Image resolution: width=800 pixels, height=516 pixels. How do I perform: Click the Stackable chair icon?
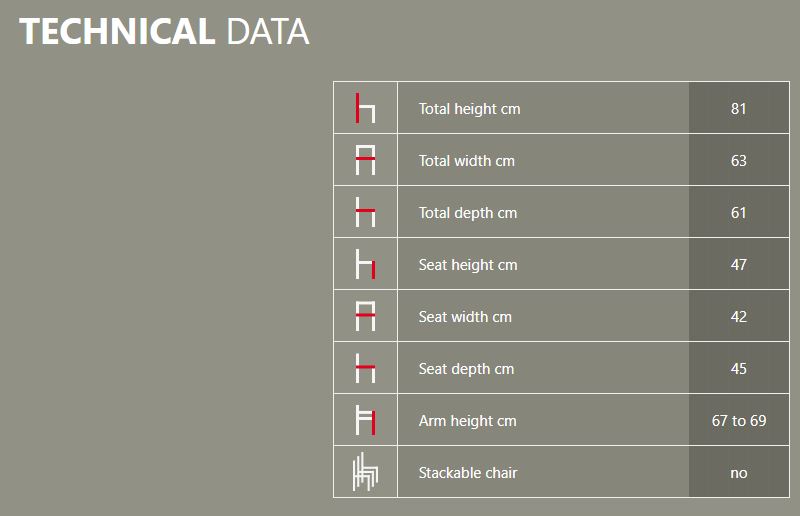tap(365, 472)
